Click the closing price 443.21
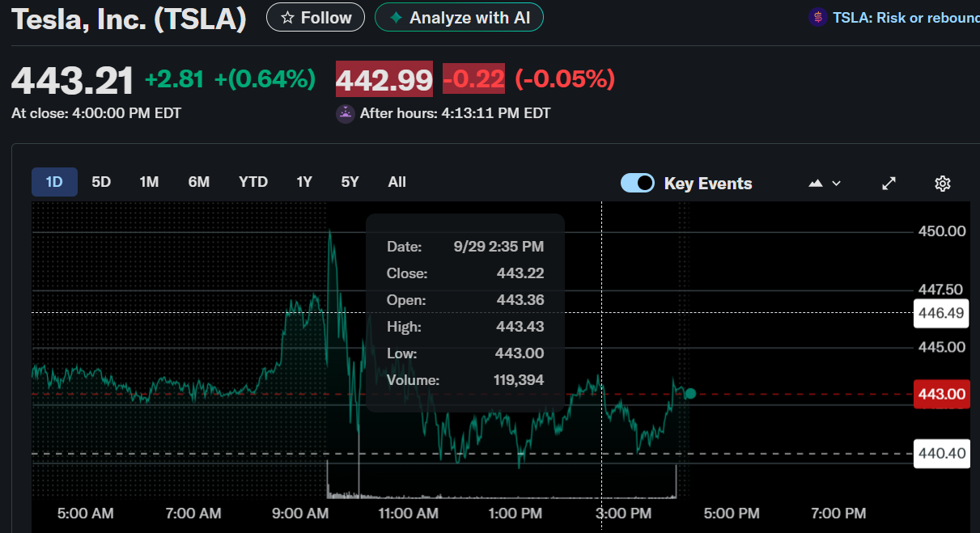980x533 pixels. tap(73, 80)
